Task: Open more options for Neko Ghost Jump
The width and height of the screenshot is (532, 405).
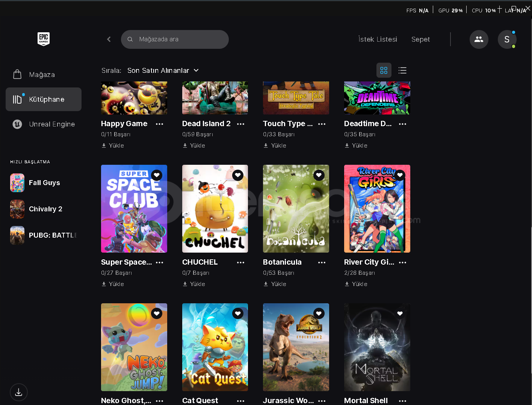Action: (160, 401)
